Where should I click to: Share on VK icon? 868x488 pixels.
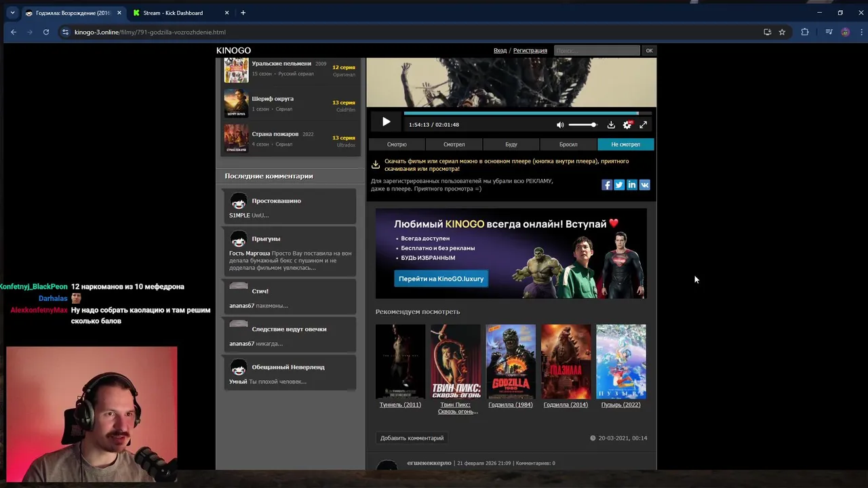tap(644, 185)
